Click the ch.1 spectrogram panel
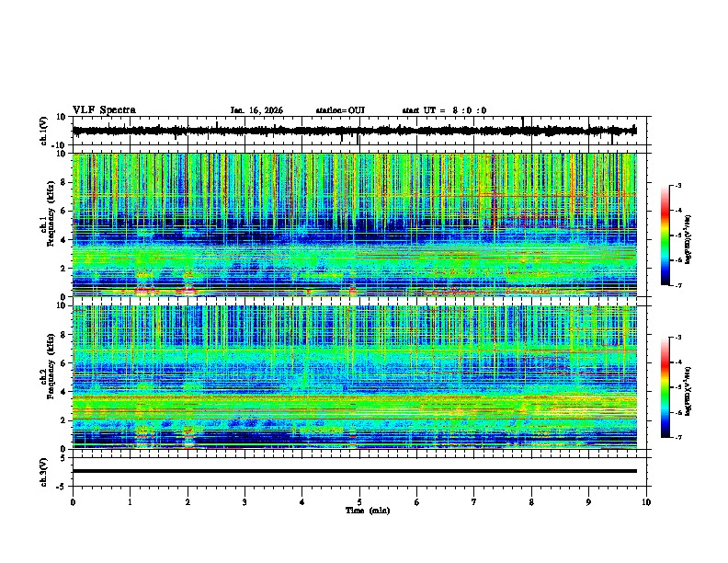 click(x=354, y=224)
